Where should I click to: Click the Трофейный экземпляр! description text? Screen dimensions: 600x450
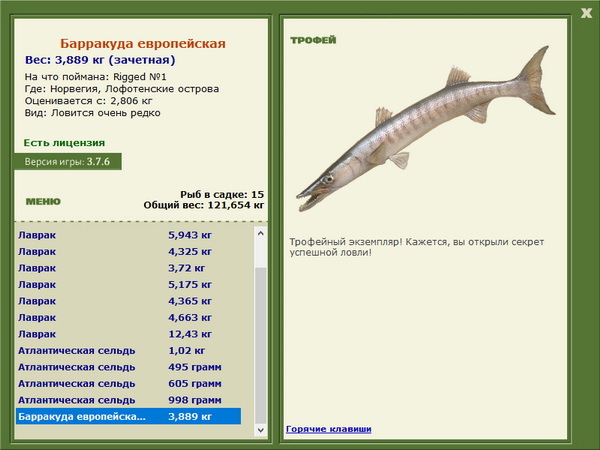coord(417,247)
